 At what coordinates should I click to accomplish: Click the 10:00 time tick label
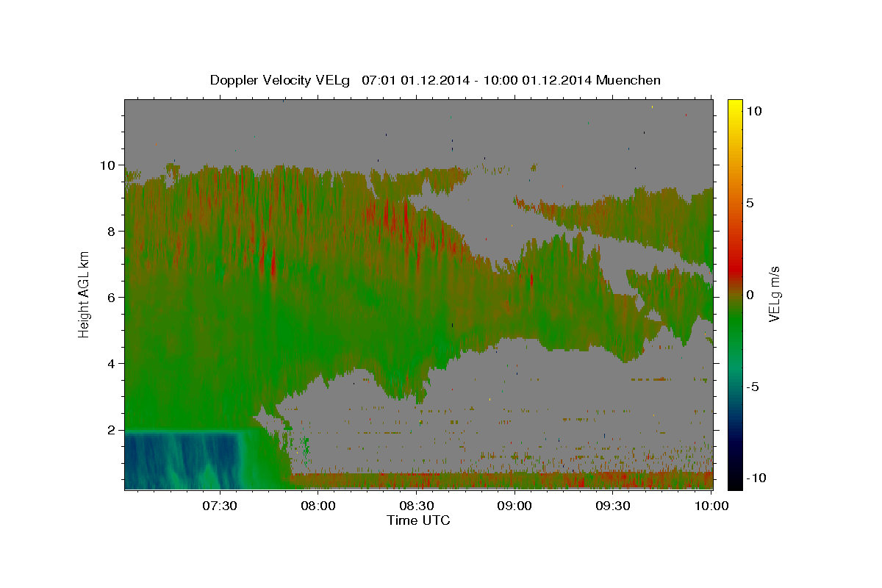711,506
